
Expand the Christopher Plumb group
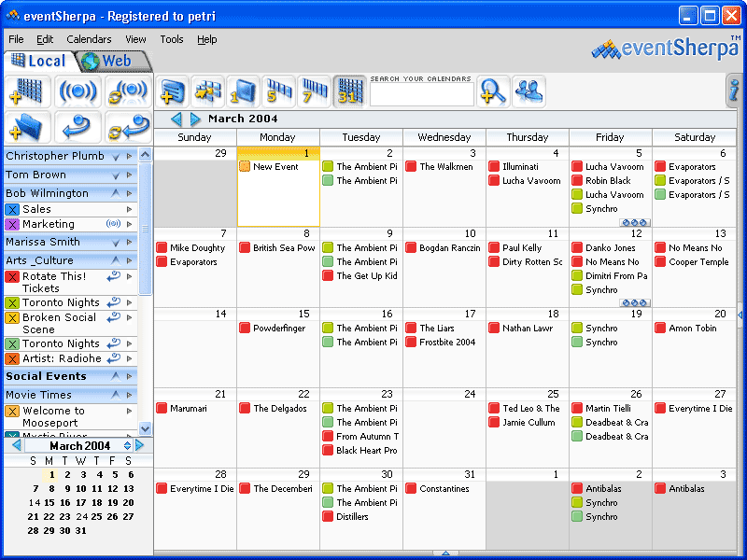coord(116,156)
